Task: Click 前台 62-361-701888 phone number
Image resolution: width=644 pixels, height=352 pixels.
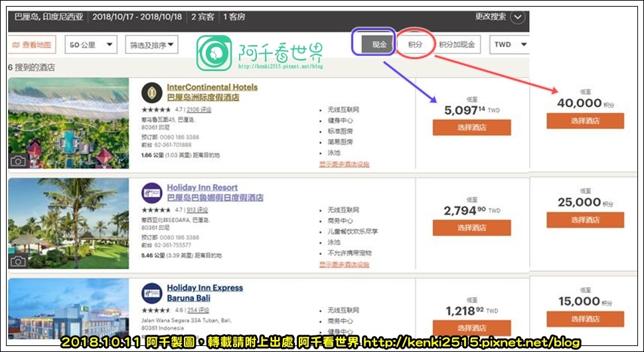Action: (167, 145)
